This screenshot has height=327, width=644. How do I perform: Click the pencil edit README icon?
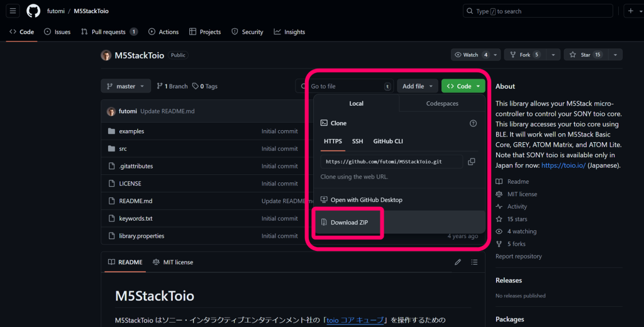point(458,262)
